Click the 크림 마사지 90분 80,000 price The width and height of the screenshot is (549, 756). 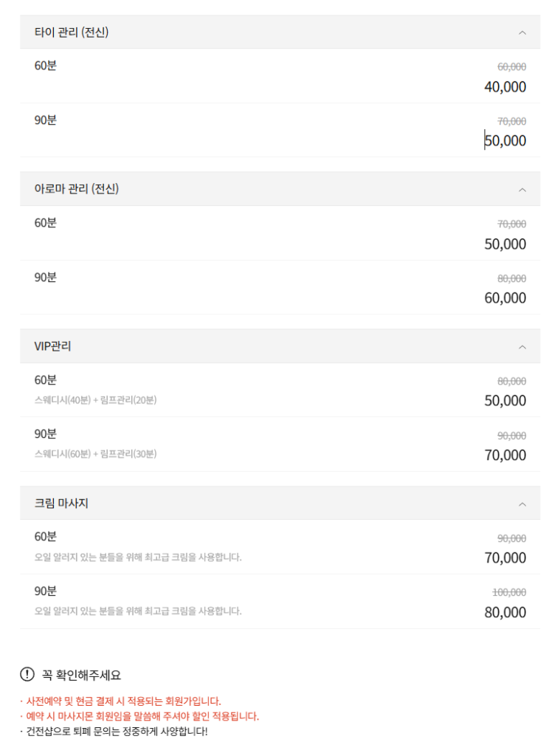505,613
